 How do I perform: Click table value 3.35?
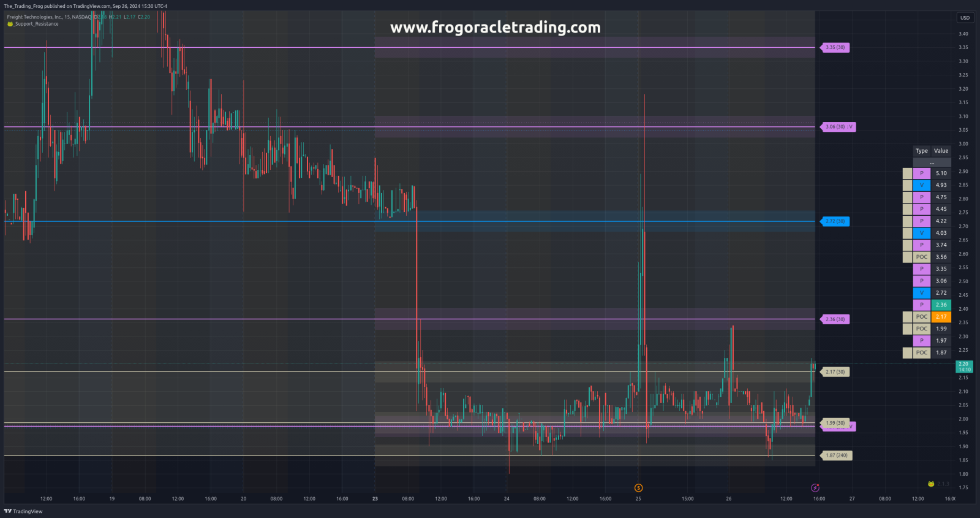941,269
